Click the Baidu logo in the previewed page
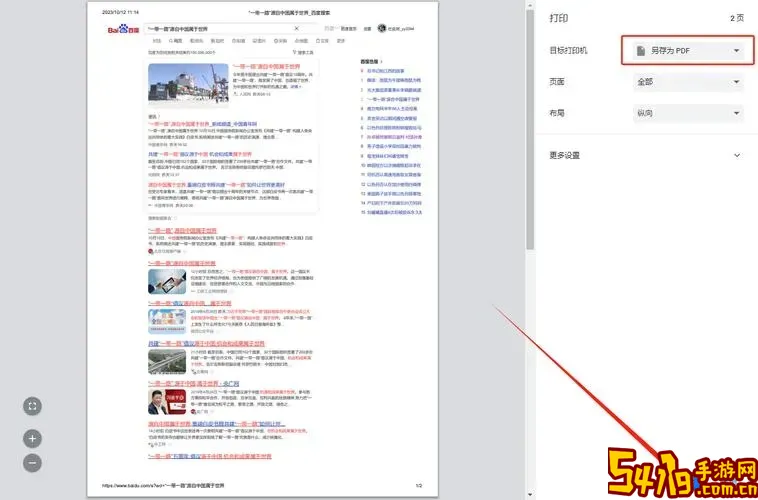This screenshot has width=758, height=500. tap(123, 29)
